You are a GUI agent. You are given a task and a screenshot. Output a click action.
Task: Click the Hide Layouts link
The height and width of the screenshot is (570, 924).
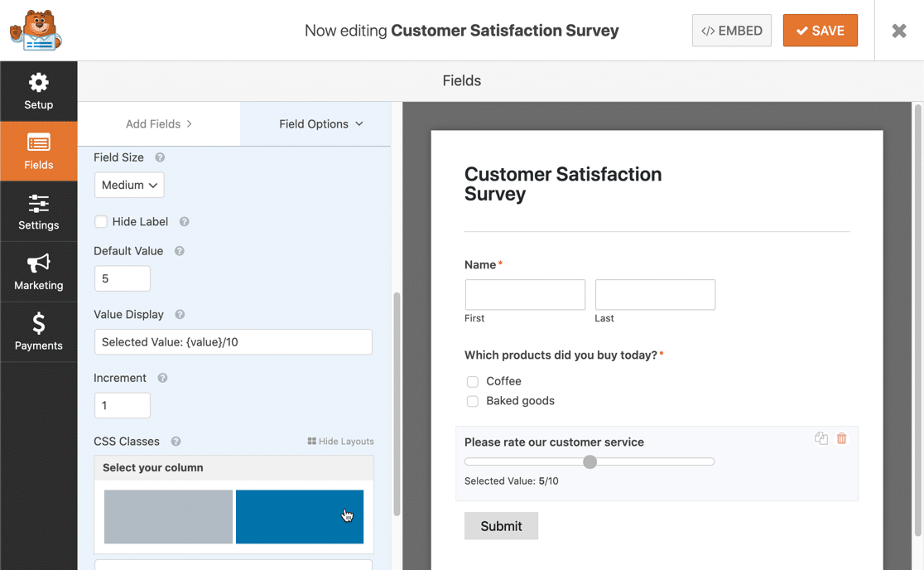click(340, 442)
